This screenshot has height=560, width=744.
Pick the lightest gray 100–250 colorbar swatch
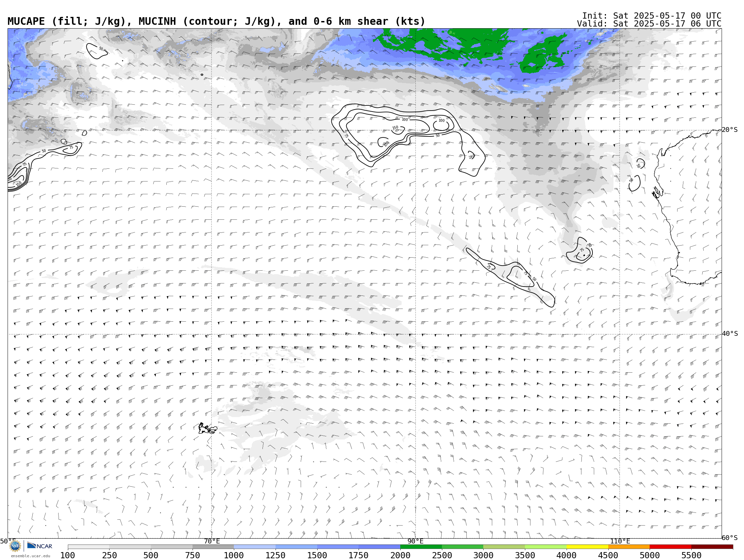[89, 547]
